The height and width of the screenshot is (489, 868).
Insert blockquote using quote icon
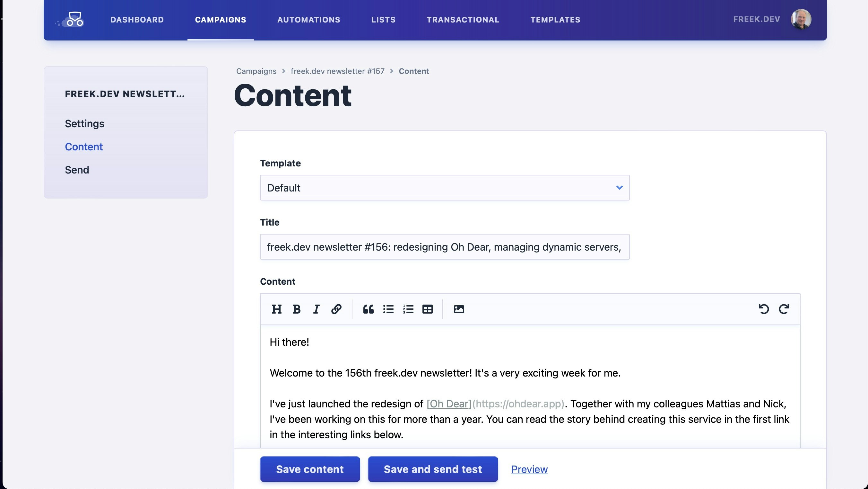click(x=368, y=309)
